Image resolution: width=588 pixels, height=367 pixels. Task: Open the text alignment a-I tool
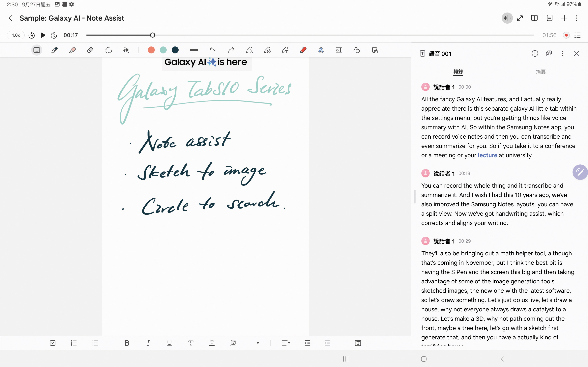click(x=339, y=50)
